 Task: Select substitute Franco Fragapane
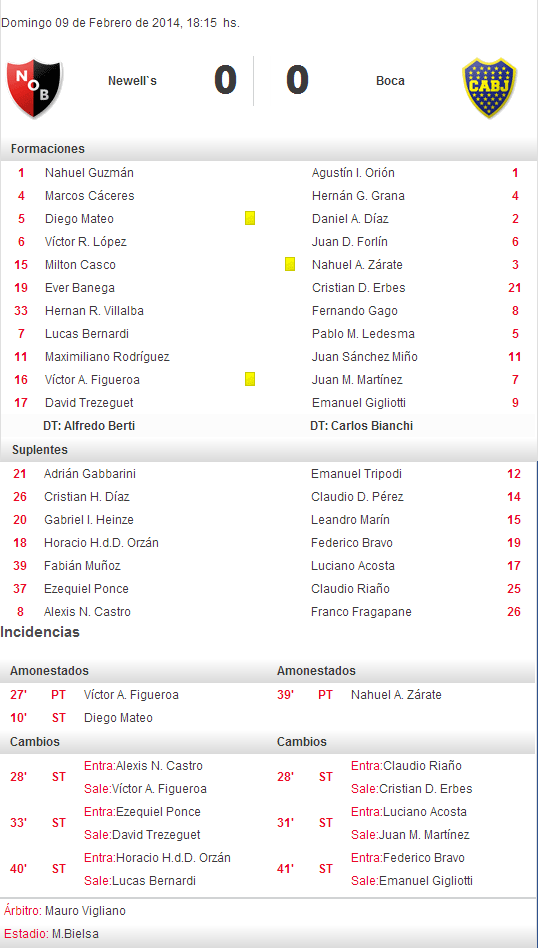361,612
